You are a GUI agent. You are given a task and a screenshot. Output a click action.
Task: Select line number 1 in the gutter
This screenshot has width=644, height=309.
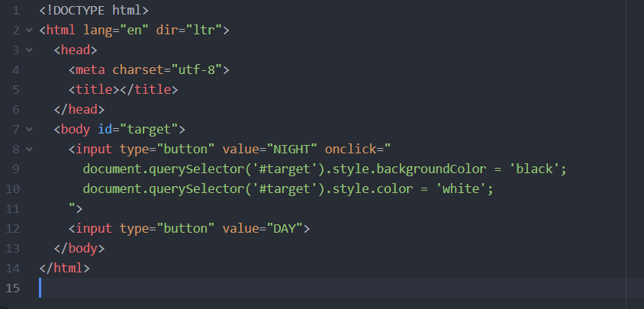click(x=15, y=10)
